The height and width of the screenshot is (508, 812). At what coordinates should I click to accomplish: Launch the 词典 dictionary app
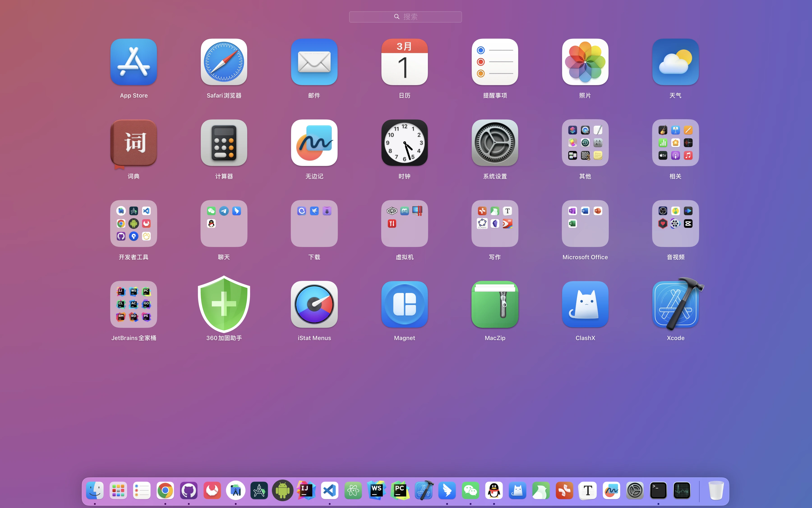134,143
